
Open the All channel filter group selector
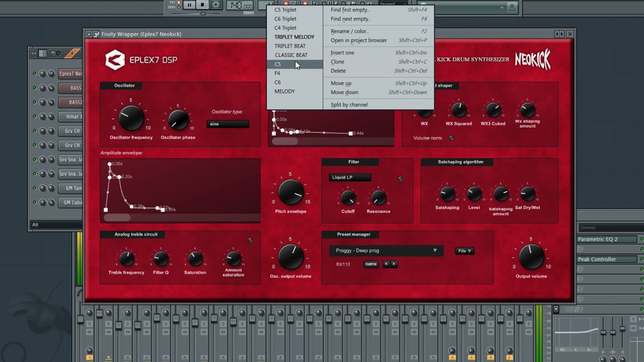point(55,225)
